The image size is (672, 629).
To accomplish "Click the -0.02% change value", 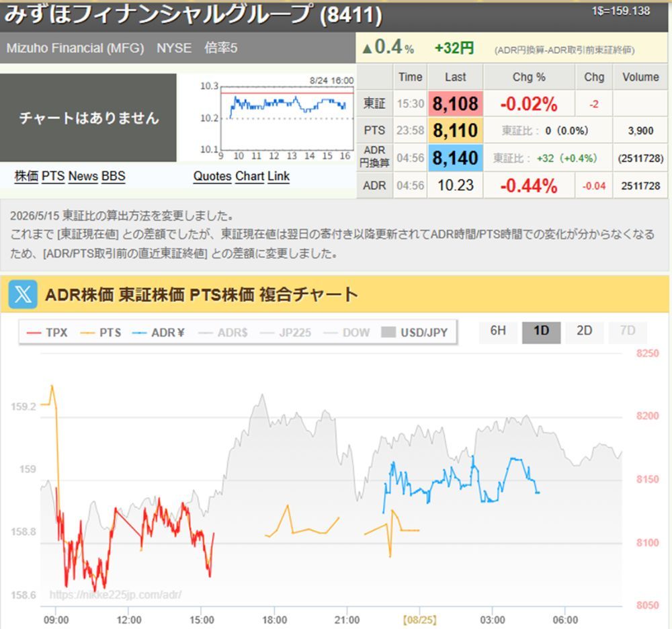I will pyautogui.click(x=529, y=104).
